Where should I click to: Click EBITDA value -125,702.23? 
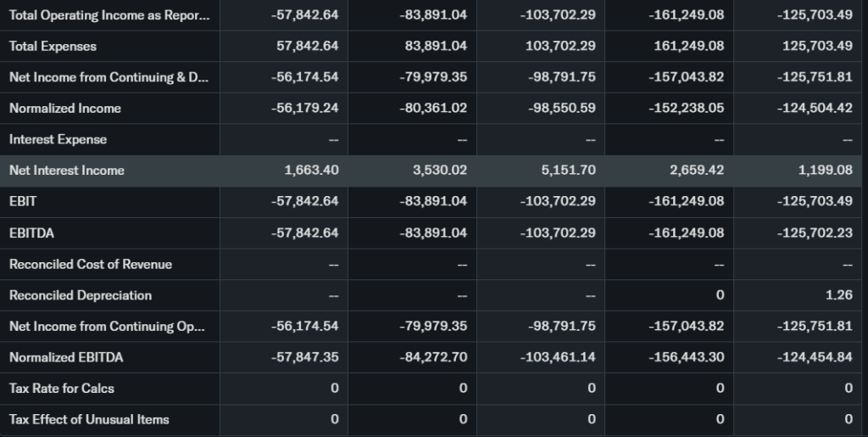pos(815,233)
